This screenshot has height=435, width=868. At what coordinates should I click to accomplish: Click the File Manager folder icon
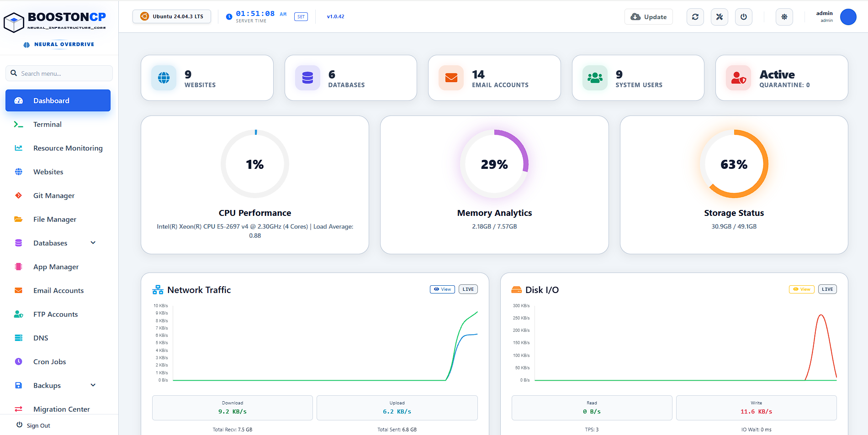19,219
